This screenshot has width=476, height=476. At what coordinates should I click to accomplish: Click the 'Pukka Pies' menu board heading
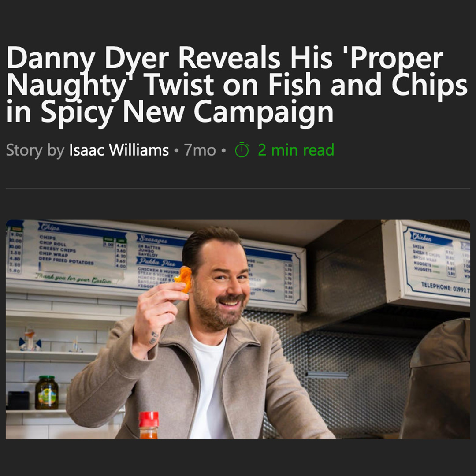tap(156, 261)
